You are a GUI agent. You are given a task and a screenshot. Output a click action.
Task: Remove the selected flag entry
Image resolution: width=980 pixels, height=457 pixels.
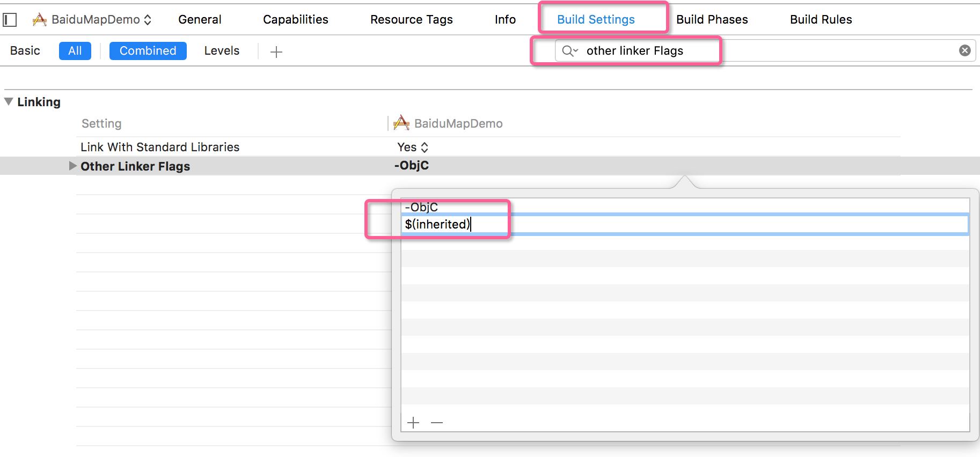(x=437, y=423)
